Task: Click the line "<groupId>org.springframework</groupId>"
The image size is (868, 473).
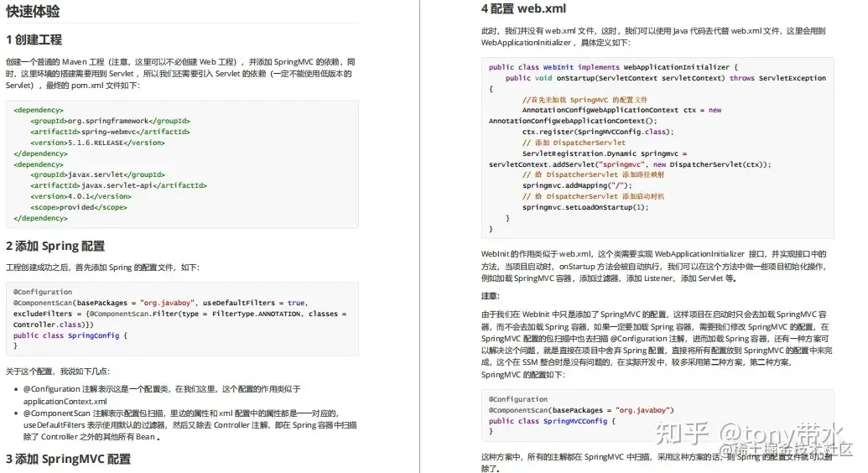Action: click(x=110, y=121)
